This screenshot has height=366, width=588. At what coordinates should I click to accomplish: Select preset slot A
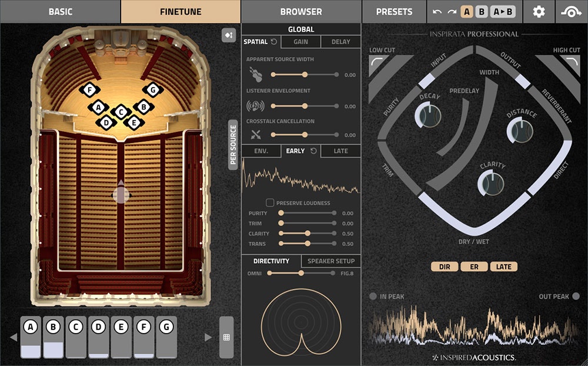(466, 12)
